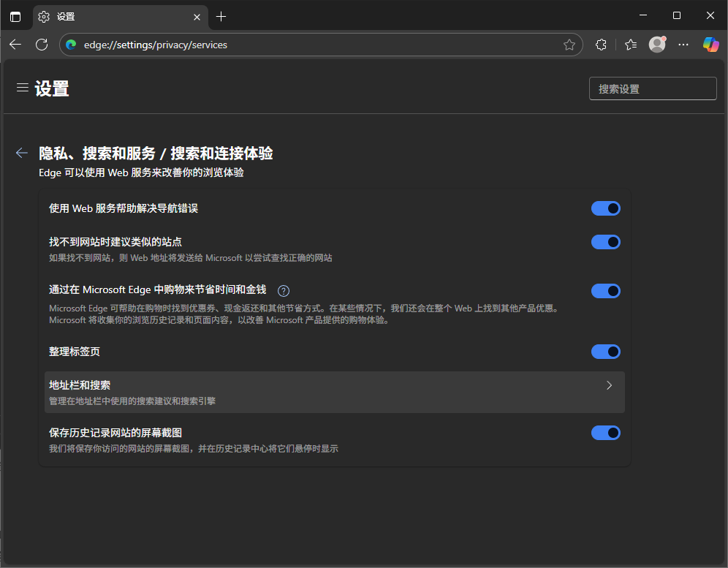Open the Copilot sidebar icon
The height and width of the screenshot is (568, 728).
pos(710,45)
